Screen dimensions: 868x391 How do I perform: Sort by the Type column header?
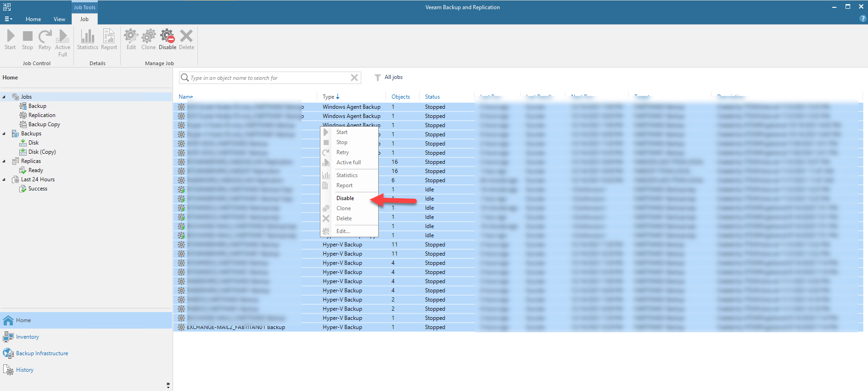[x=331, y=97]
